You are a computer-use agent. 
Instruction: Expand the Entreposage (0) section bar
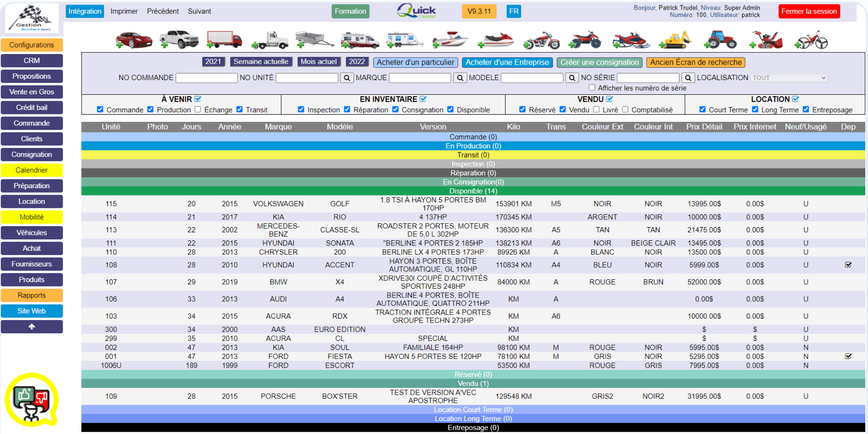(473, 428)
